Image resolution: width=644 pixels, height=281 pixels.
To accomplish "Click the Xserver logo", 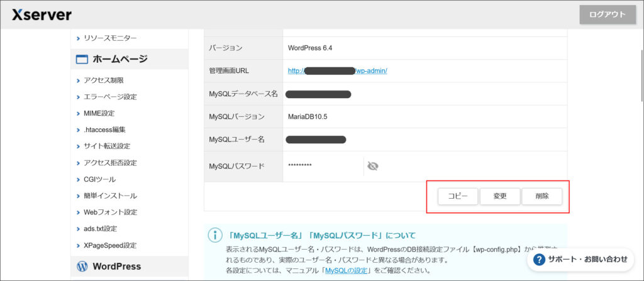I will [x=42, y=15].
